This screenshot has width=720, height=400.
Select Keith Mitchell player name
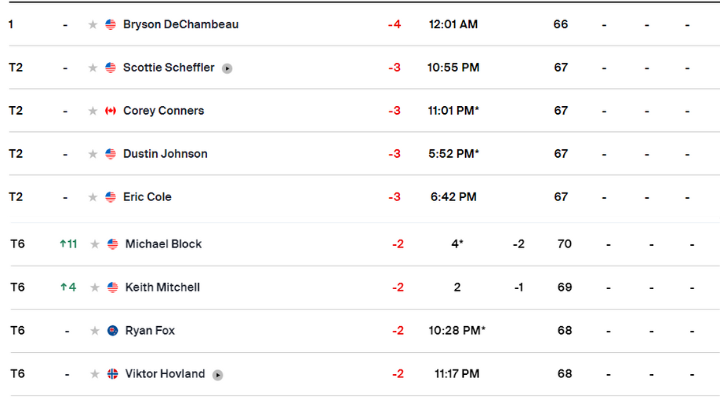[x=162, y=287]
